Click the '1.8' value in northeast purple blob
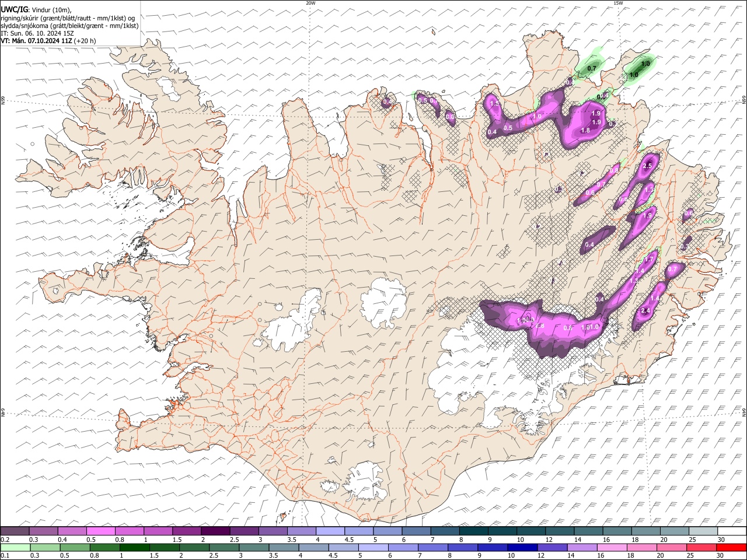The width and height of the screenshot is (747, 560). click(x=585, y=131)
